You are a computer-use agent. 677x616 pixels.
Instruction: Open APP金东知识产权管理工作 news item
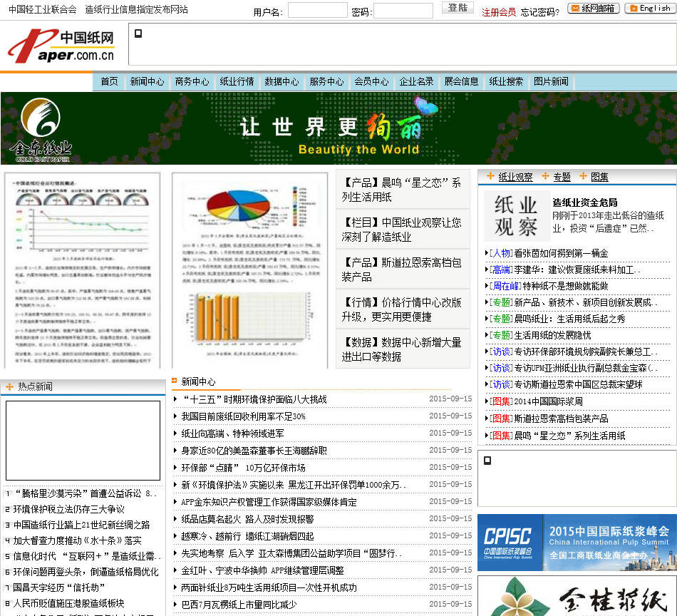coord(269,502)
